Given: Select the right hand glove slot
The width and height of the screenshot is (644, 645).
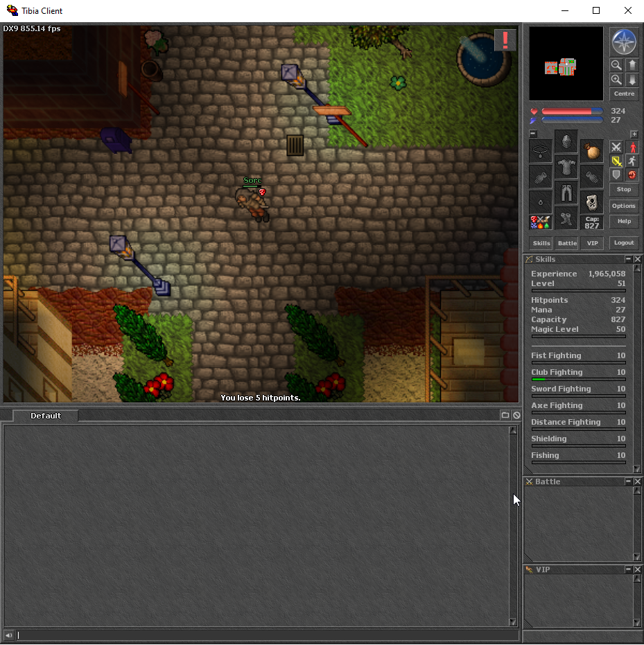Looking at the screenshot, I should [x=592, y=177].
